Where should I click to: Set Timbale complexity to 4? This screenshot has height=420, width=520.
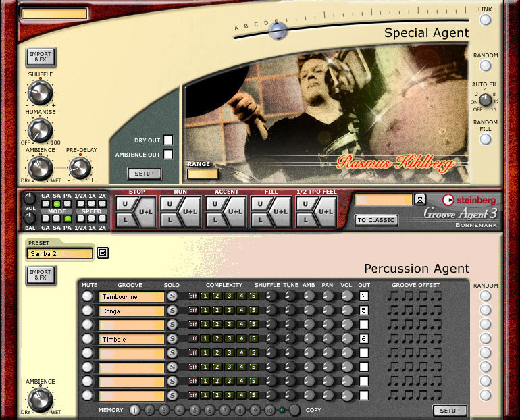pyautogui.click(x=242, y=338)
